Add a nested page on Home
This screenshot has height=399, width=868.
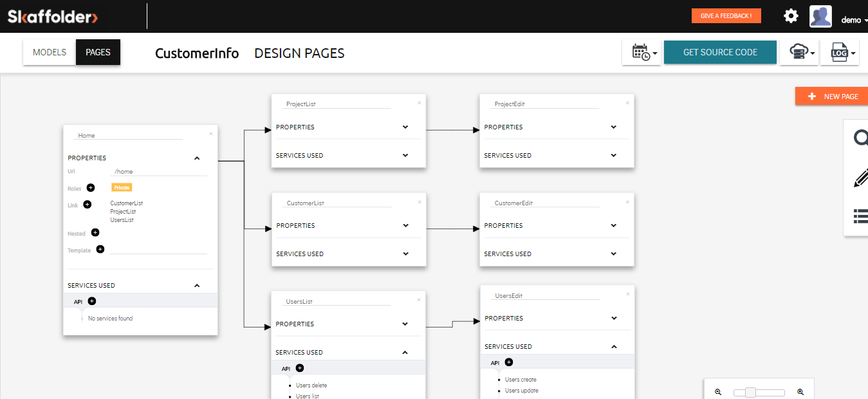(x=95, y=232)
